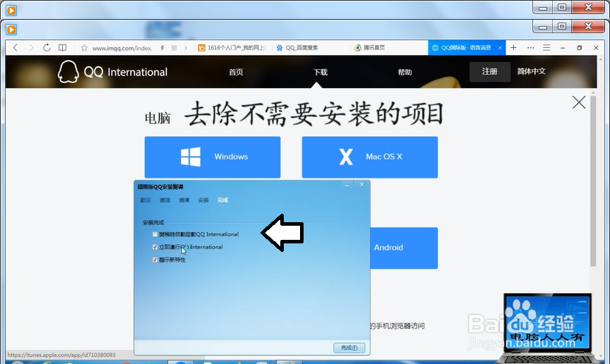Image resolution: width=610 pixels, height=364 pixels.
Task: Close the QQ installer wizard window
Action: pyautogui.click(x=361, y=184)
